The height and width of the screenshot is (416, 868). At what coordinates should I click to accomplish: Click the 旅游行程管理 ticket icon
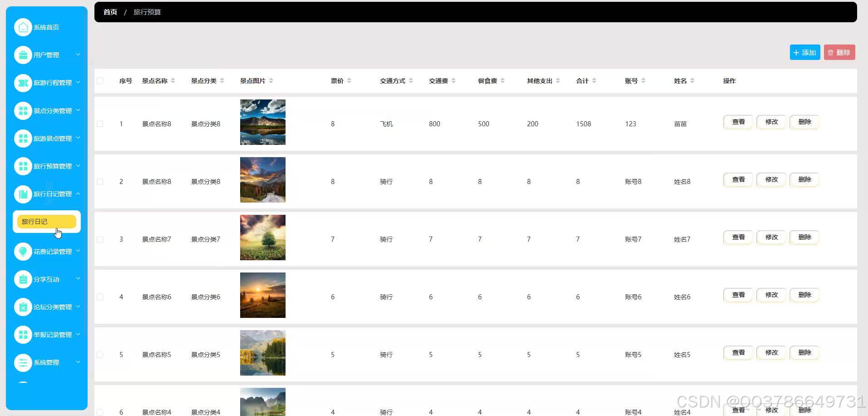coord(23,83)
